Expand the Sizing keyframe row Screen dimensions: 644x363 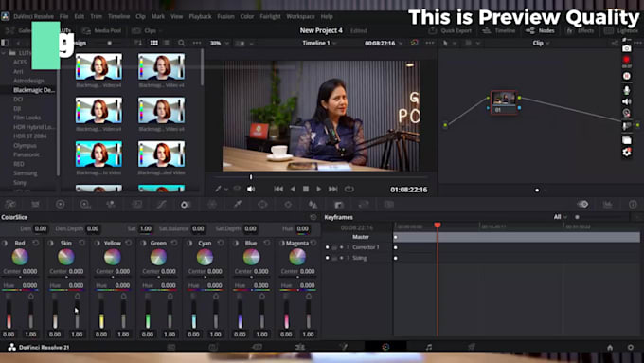tap(349, 258)
